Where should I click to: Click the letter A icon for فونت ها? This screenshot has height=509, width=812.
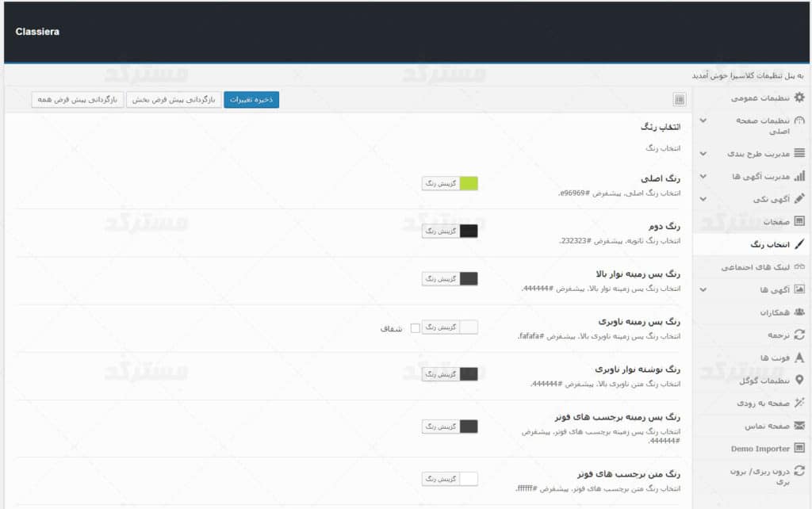click(799, 358)
